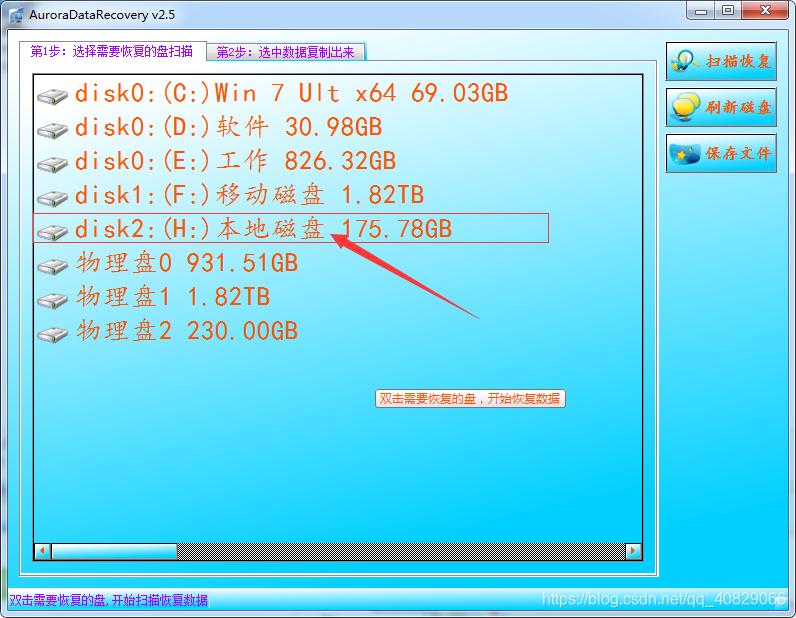The width and height of the screenshot is (796, 618).
Task: Click the AuroraDataRecovery title bar app icon
Action: click(16, 15)
